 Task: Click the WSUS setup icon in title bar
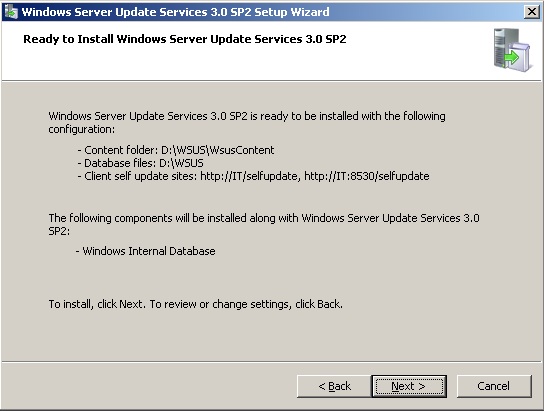pyautogui.click(x=11, y=12)
